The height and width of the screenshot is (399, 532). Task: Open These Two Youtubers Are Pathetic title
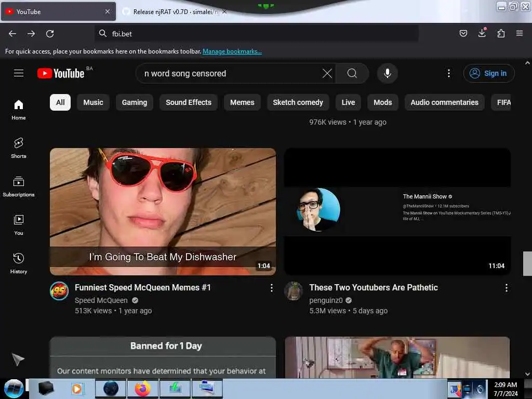[x=374, y=287]
